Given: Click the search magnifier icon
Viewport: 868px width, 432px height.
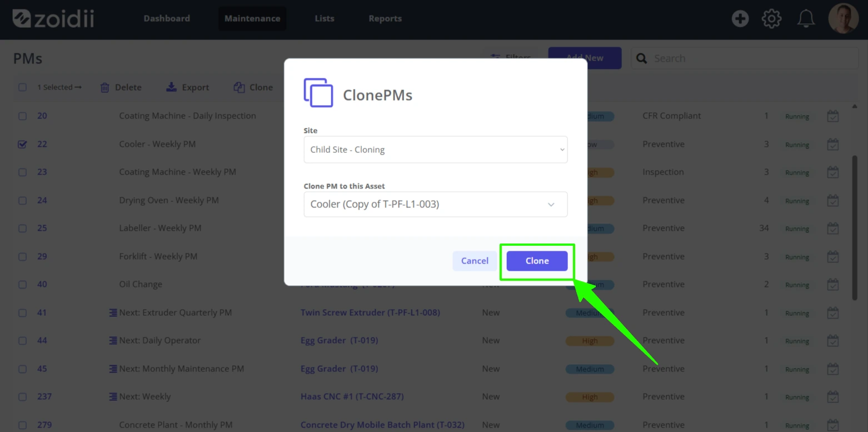Looking at the screenshot, I should coord(641,58).
